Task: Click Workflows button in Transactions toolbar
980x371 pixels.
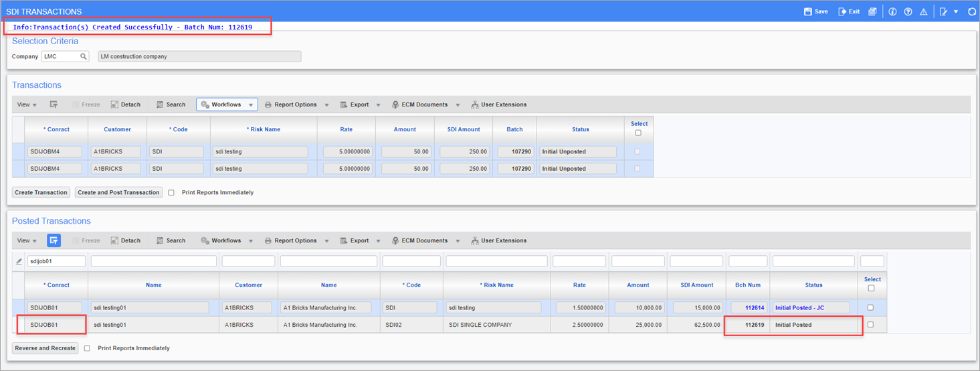Action: 220,105
